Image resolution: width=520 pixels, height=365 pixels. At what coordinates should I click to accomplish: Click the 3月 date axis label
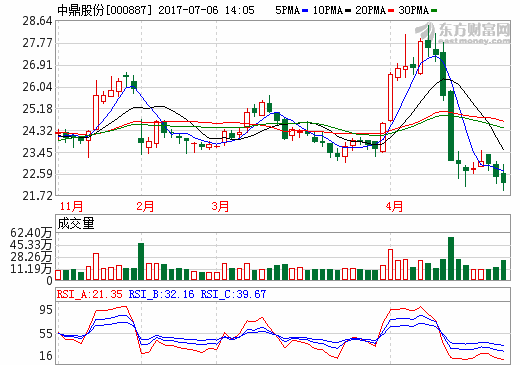220,206
